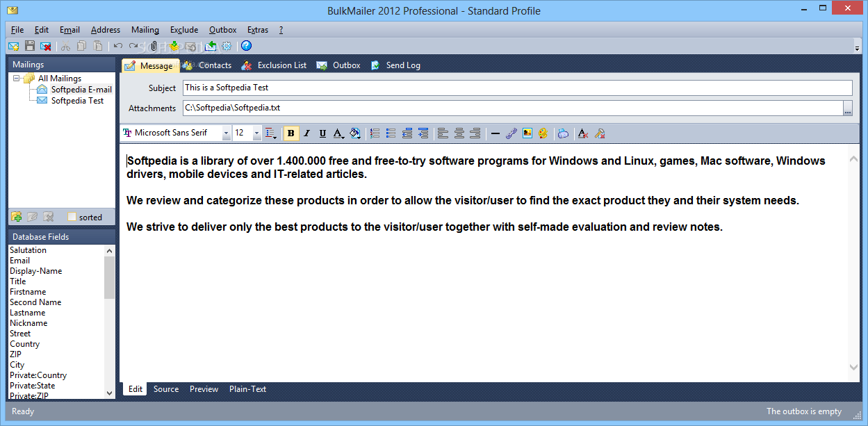Select the Firstname database field

click(28, 292)
